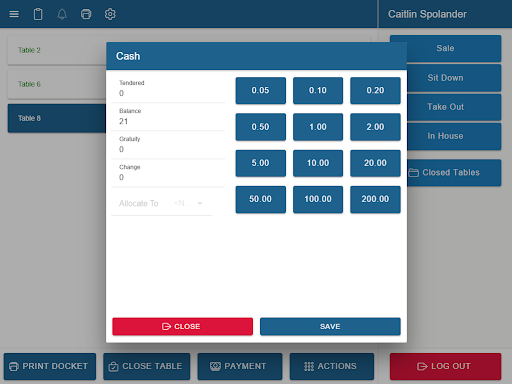Tap the 200.00 denomination button
This screenshot has width=512, height=384.
(375, 199)
